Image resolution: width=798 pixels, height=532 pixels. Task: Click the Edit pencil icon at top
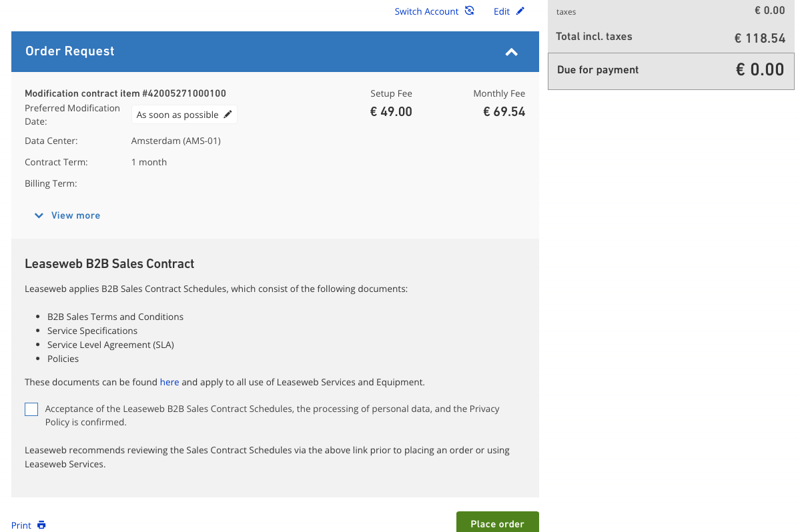tap(520, 11)
